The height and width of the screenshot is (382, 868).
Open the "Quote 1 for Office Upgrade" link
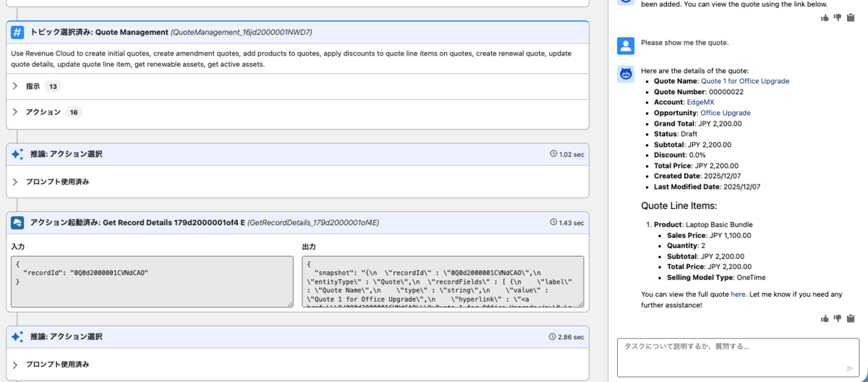(745, 82)
